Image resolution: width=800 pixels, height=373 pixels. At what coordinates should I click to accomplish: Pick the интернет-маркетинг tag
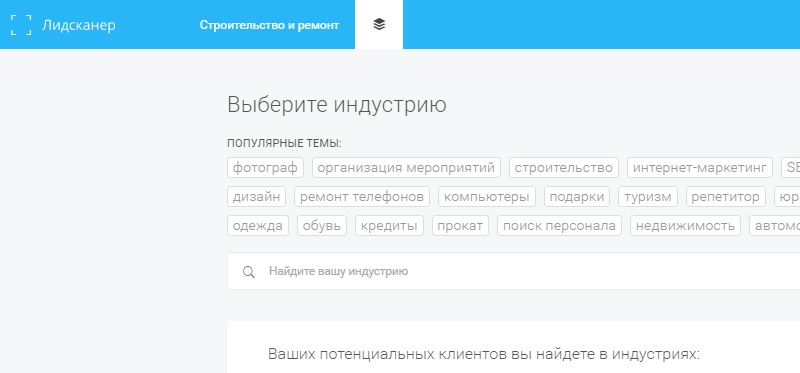click(x=700, y=167)
